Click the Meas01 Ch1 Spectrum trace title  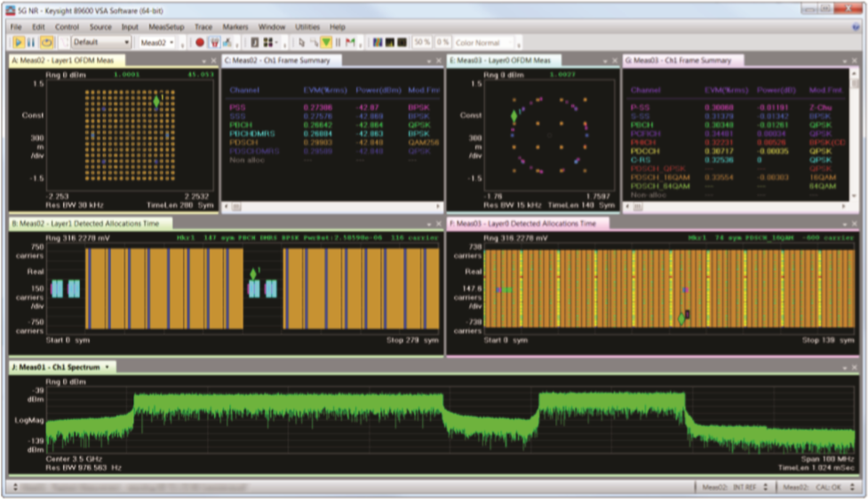click(x=57, y=367)
